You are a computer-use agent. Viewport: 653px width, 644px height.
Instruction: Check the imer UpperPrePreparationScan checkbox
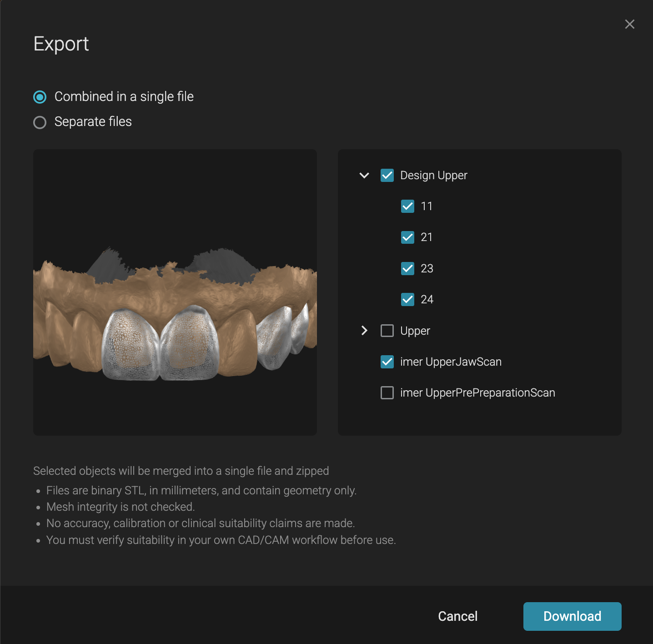[387, 393]
